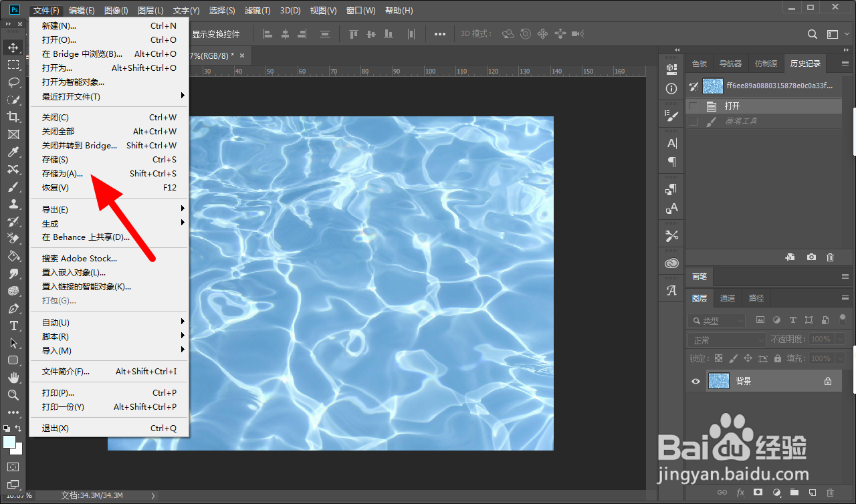The width and height of the screenshot is (856, 504).
Task: Open the Paragraph panel icon
Action: (671, 162)
